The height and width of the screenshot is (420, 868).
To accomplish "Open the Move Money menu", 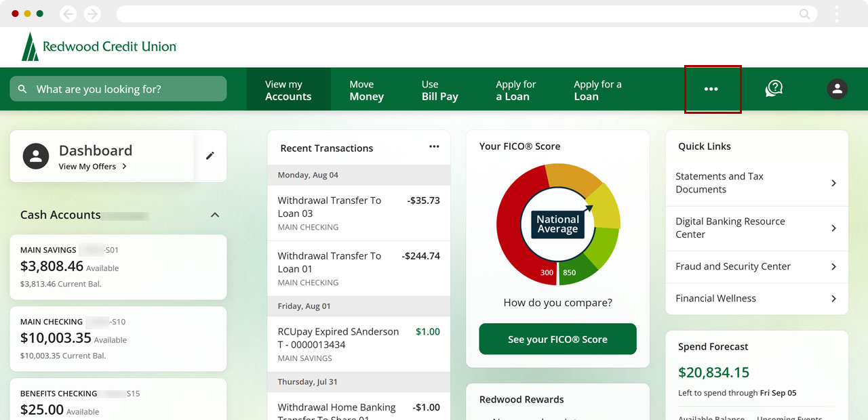I will 366,90.
